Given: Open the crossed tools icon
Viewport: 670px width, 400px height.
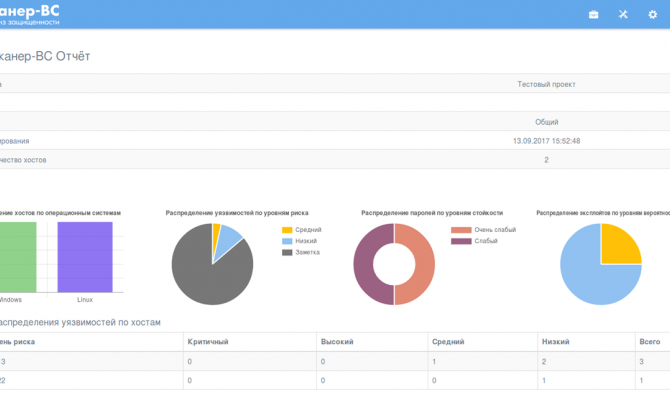Looking at the screenshot, I should point(623,15).
